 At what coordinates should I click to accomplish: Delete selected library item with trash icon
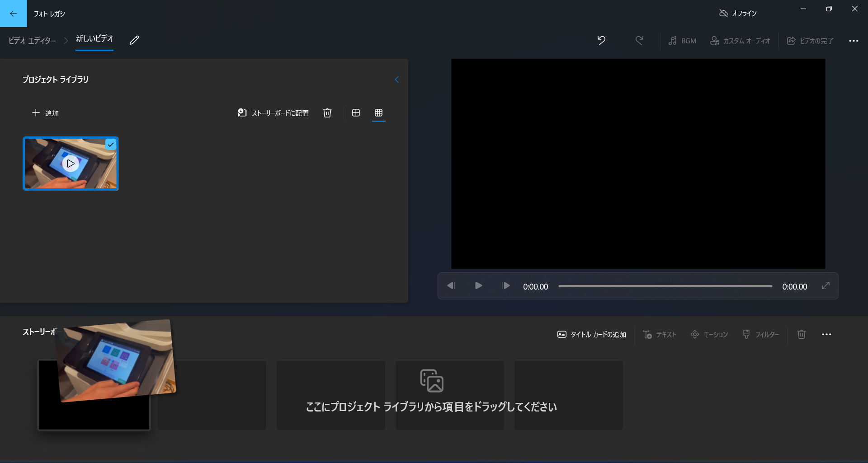pos(327,113)
